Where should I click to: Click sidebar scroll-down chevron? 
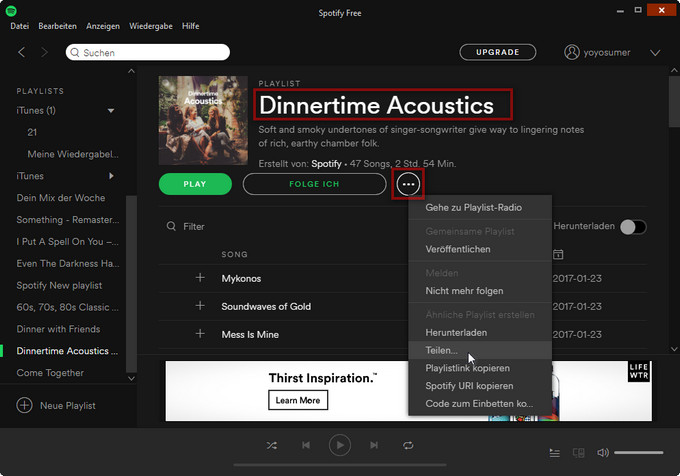(131, 378)
